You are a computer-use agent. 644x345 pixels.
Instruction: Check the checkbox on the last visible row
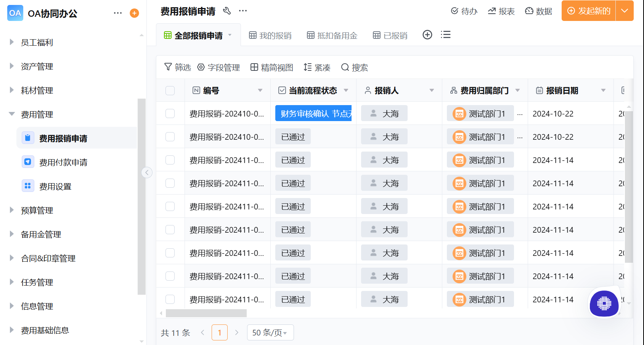point(170,299)
